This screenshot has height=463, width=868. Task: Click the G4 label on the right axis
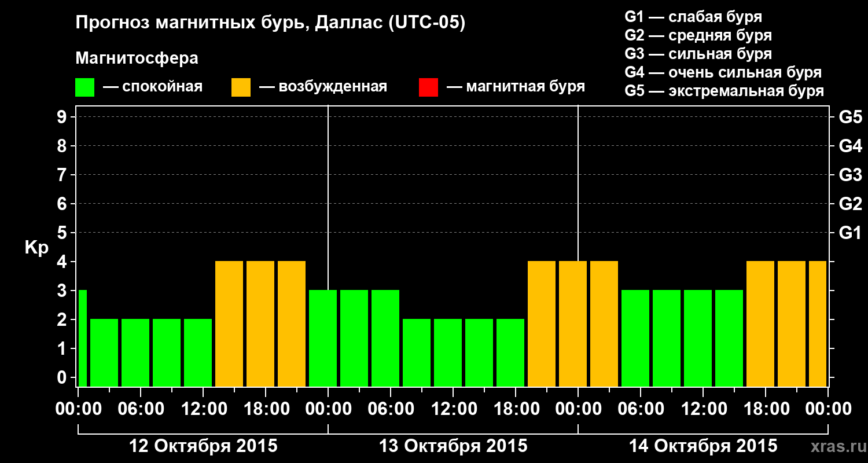click(850, 146)
